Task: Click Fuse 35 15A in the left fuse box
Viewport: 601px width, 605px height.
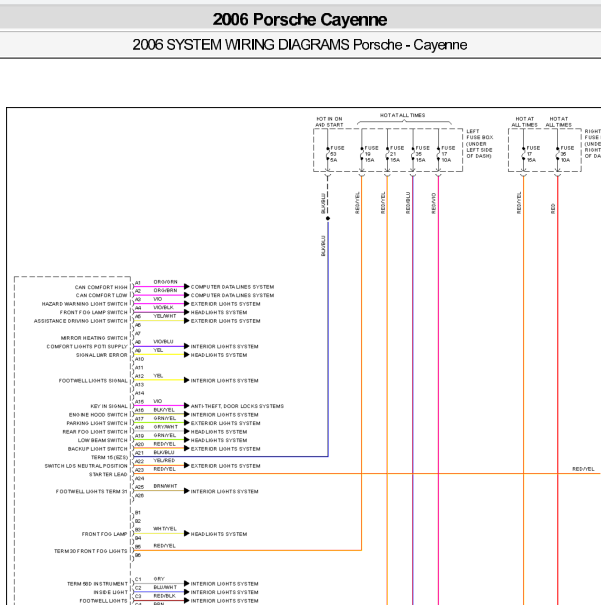Action: (x=422, y=154)
